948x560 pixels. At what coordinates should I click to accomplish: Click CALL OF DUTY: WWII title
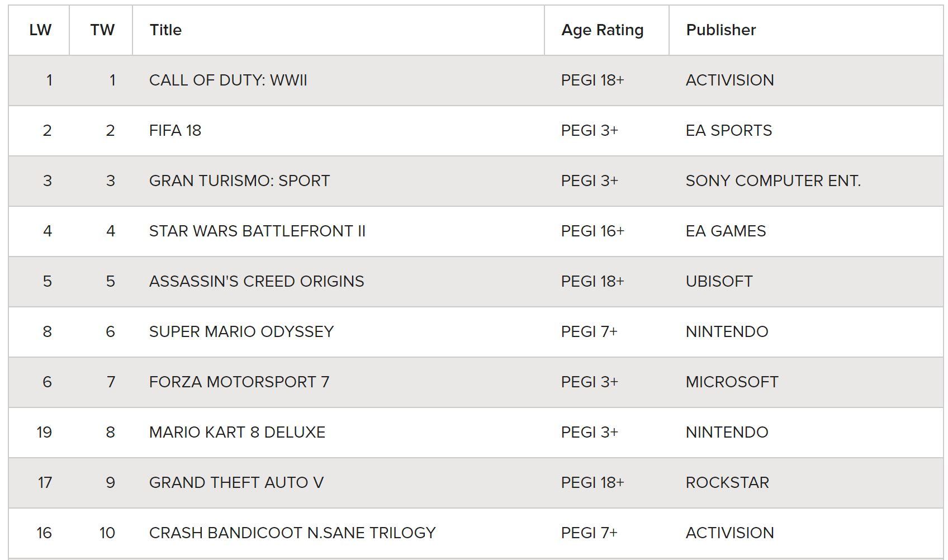(x=228, y=80)
